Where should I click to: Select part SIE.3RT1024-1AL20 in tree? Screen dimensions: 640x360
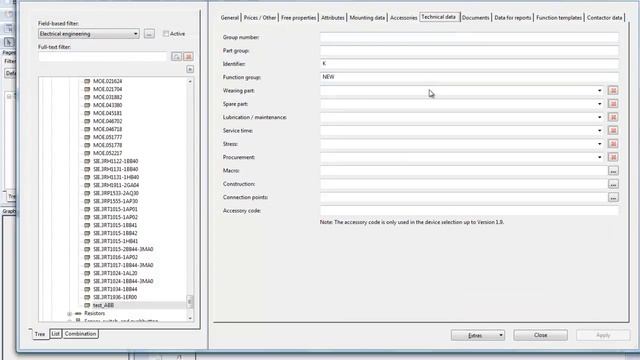click(115, 273)
